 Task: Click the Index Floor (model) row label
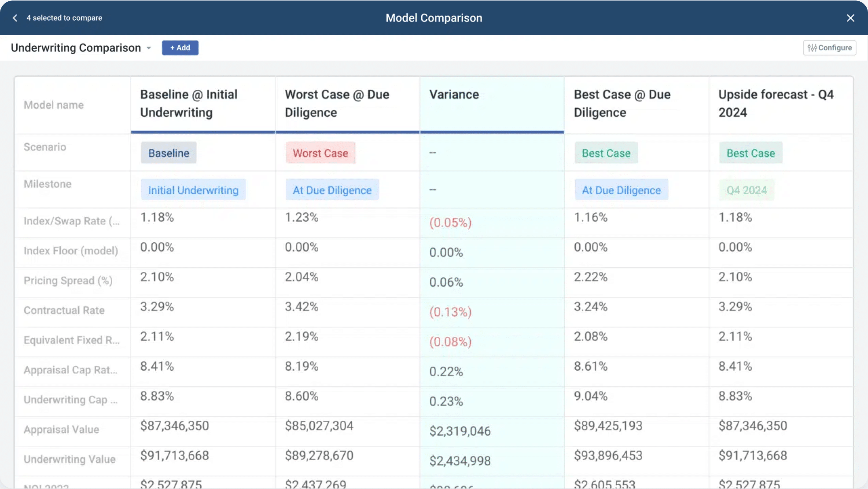[x=71, y=251]
